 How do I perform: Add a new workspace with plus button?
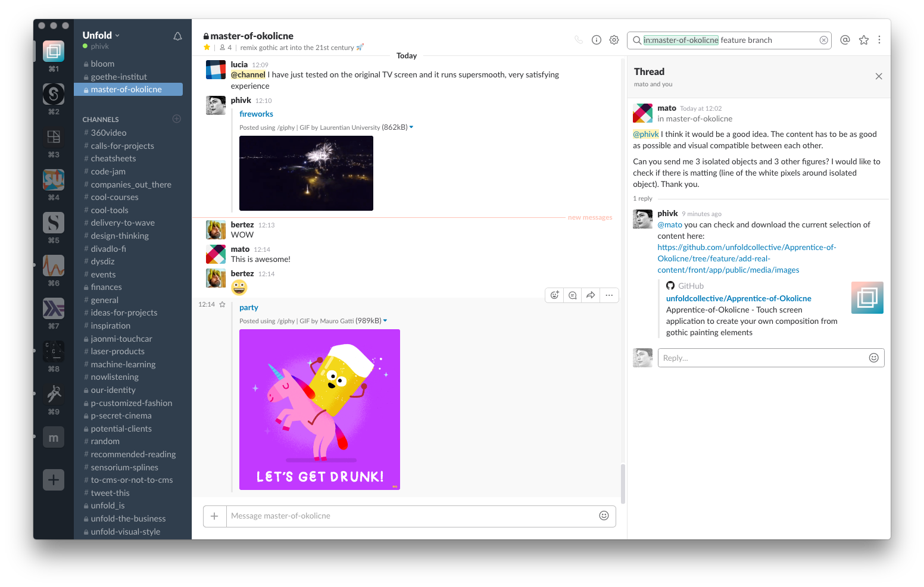click(x=54, y=480)
